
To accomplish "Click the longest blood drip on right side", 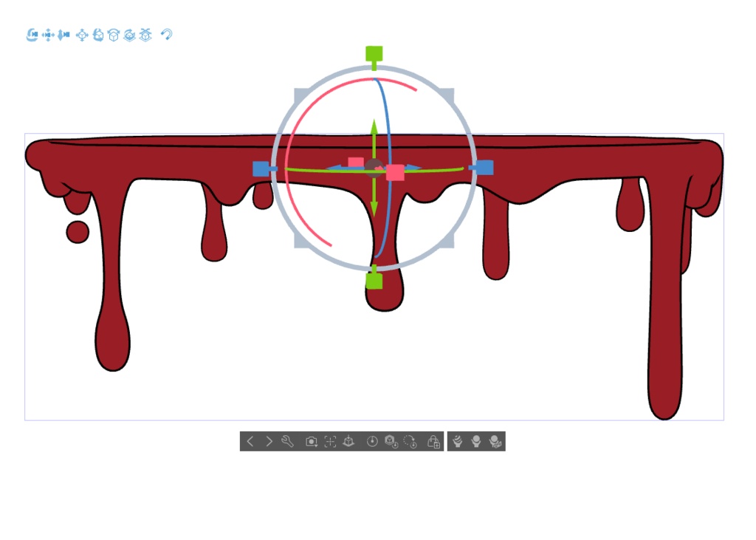I will pyautogui.click(x=665, y=299).
